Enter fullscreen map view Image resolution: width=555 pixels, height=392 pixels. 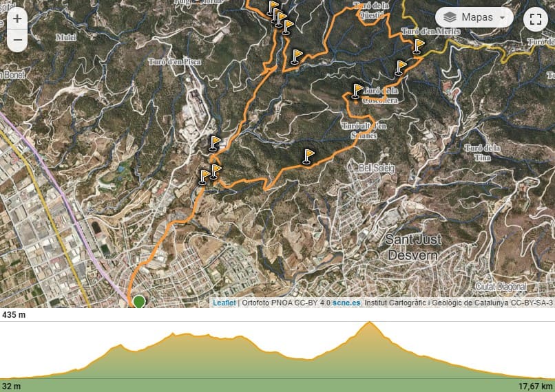[536, 19]
